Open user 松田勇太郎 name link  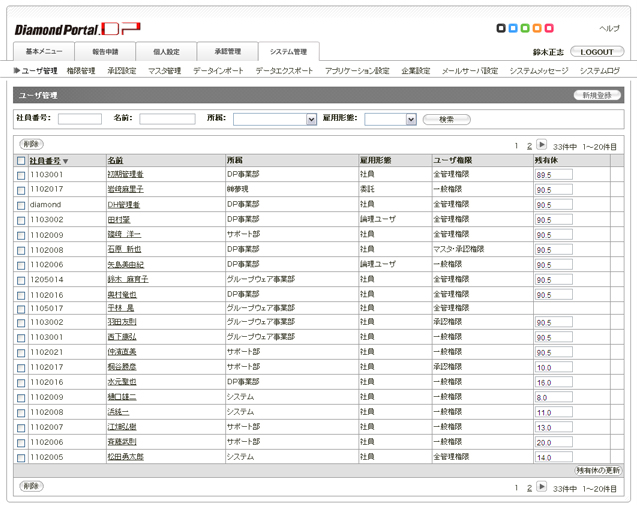click(x=126, y=457)
